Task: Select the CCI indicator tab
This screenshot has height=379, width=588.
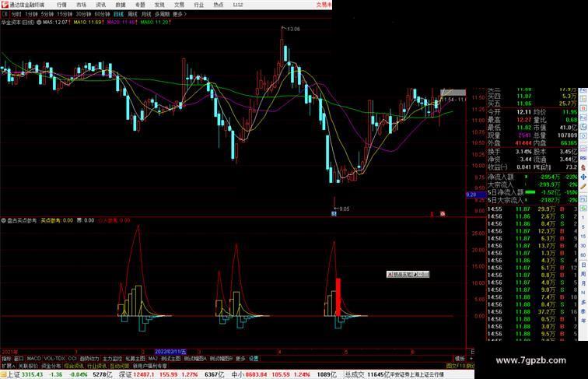Action: click(72, 359)
